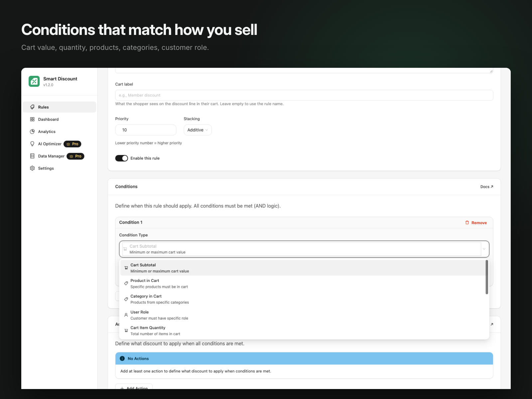Click the Pro badge beside AI Optimizer
The height and width of the screenshot is (399, 532).
coord(72,144)
